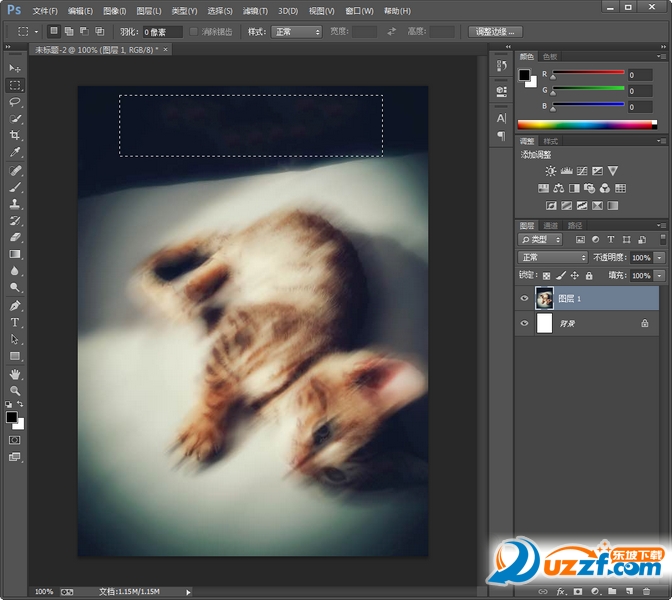Click the 调整边缘 button

point(495,32)
